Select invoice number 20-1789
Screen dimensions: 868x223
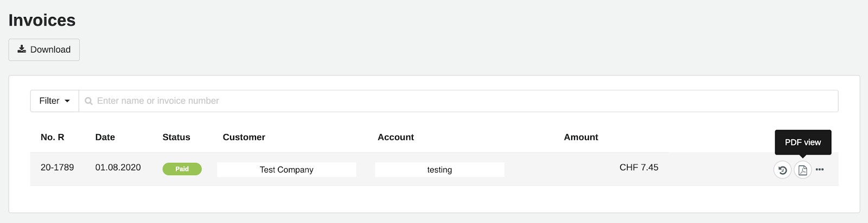[57, 168]
